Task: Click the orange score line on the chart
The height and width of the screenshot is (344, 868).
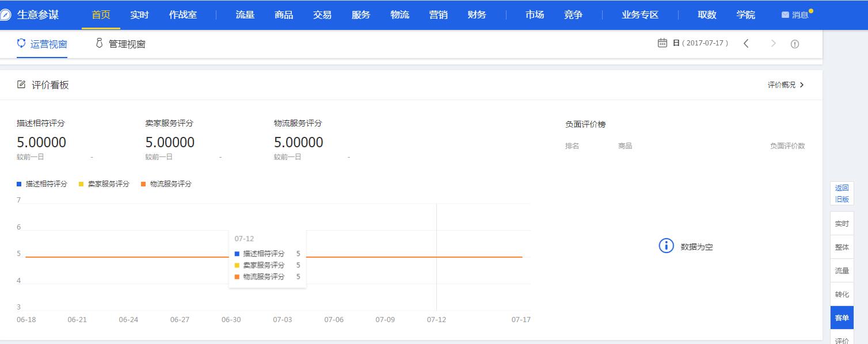Action: (x=403, y=257)
